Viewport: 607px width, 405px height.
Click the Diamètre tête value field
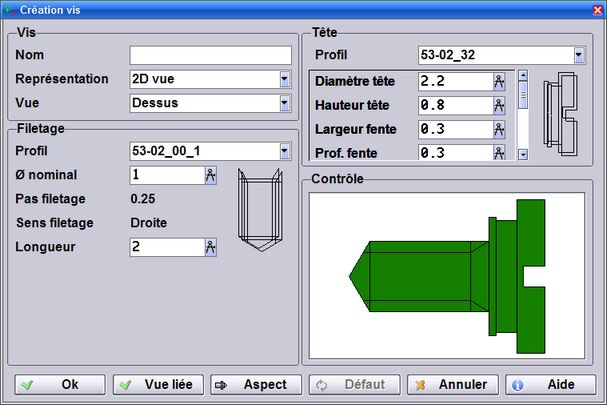456,82
